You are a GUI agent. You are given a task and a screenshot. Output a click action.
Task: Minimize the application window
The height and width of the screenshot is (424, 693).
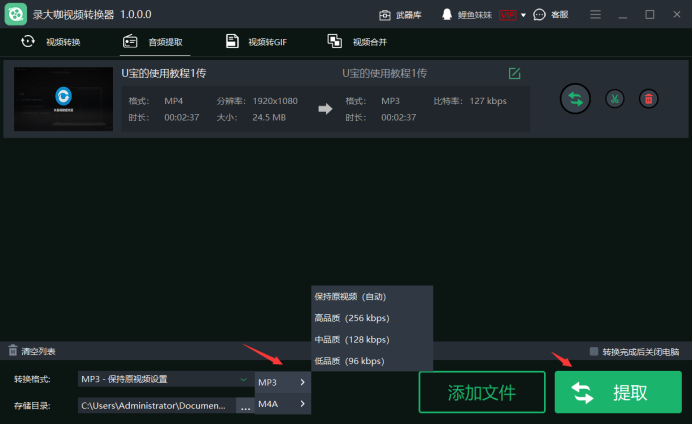623,15
